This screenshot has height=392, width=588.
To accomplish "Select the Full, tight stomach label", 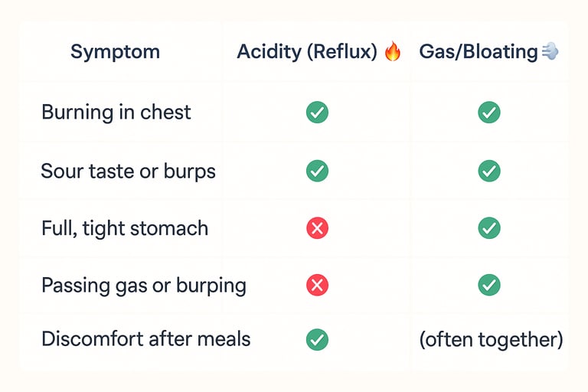I will pos(125,228).
